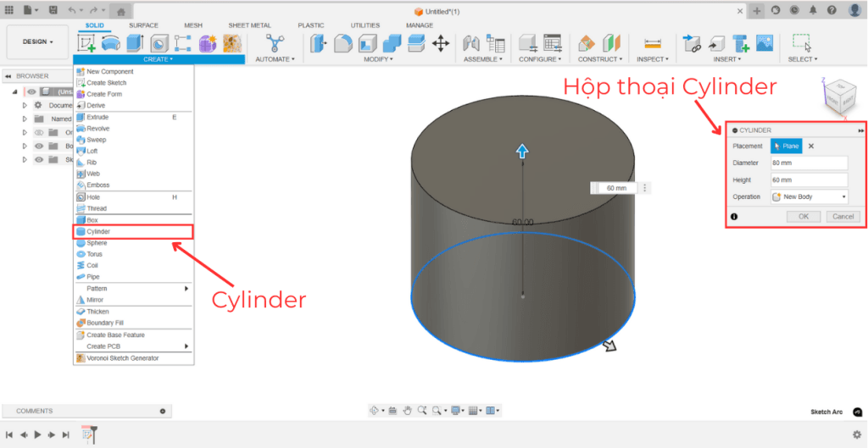Open the DESIGN workspace dropdown
The width and height of the screenshot is (868, 448).
click(x=37, y=41)
